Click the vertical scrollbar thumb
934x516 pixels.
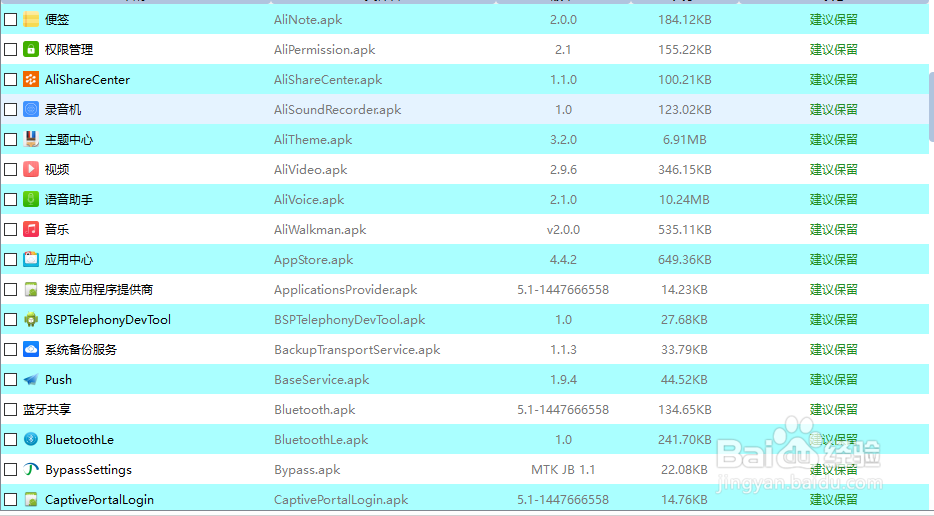(931, 107)
